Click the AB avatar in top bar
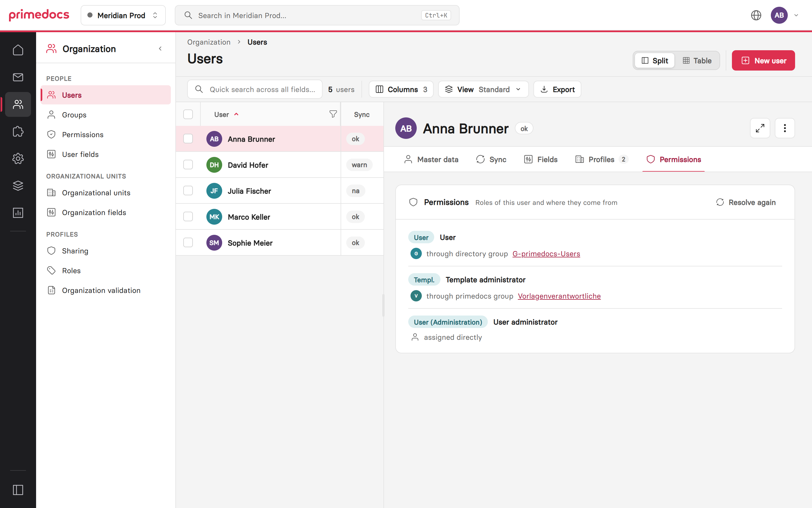 point(779,15)
